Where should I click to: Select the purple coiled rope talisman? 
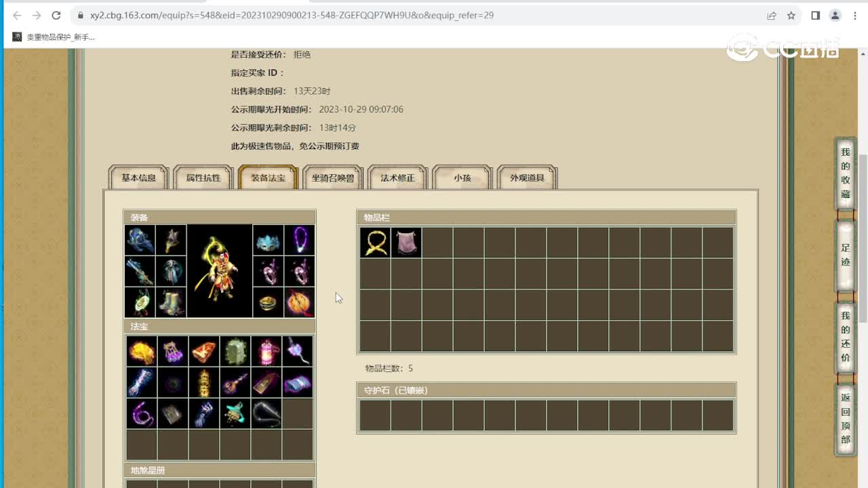click(142, 413)
